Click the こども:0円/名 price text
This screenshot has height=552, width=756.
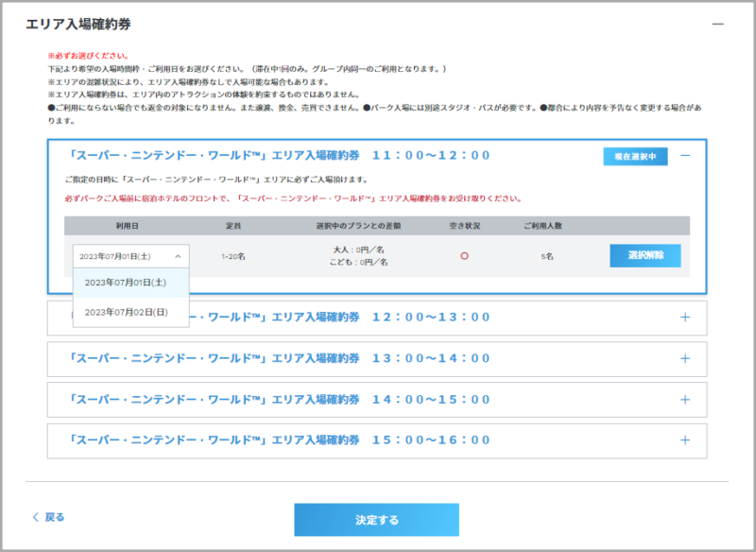pyautogui.click(x=359, y=262)
